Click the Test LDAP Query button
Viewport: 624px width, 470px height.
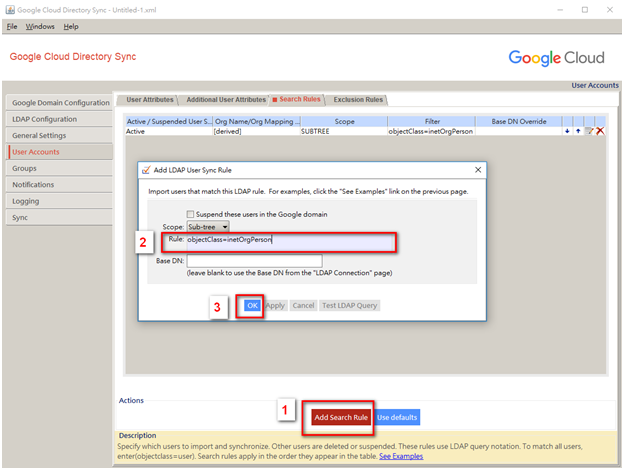(350, 305)
